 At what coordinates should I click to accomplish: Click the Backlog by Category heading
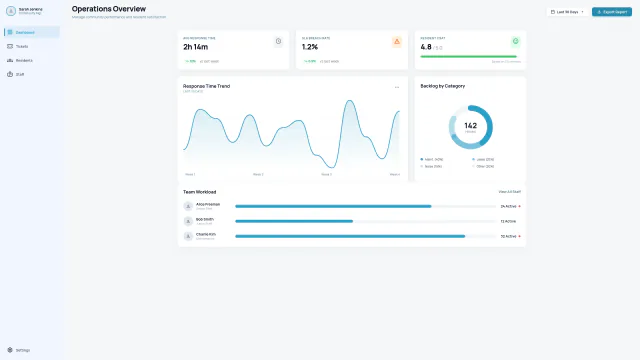click(x=443, y=86)
